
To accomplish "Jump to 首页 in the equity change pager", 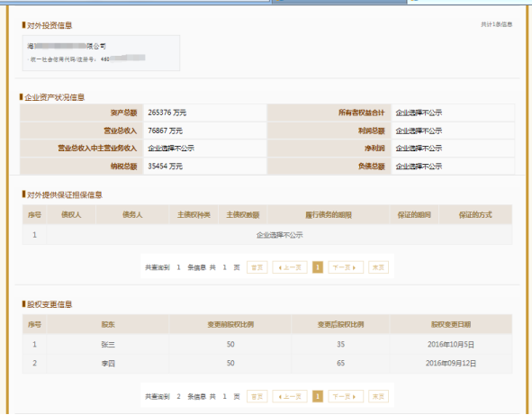I will [x=257, y=396].
